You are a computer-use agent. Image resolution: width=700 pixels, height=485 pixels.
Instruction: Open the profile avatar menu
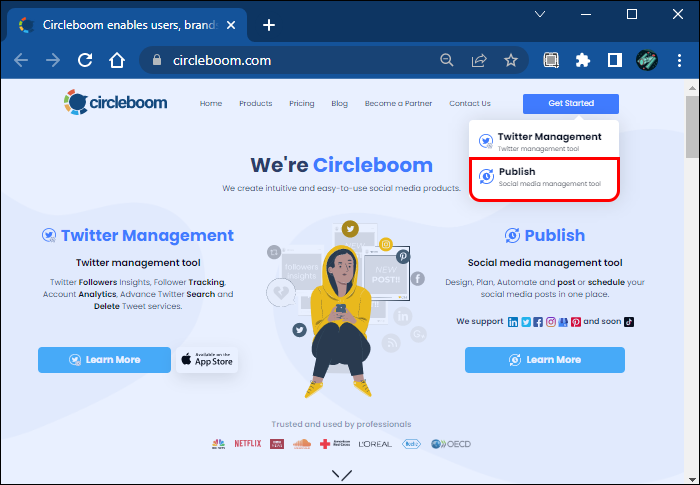coord(647,60)
